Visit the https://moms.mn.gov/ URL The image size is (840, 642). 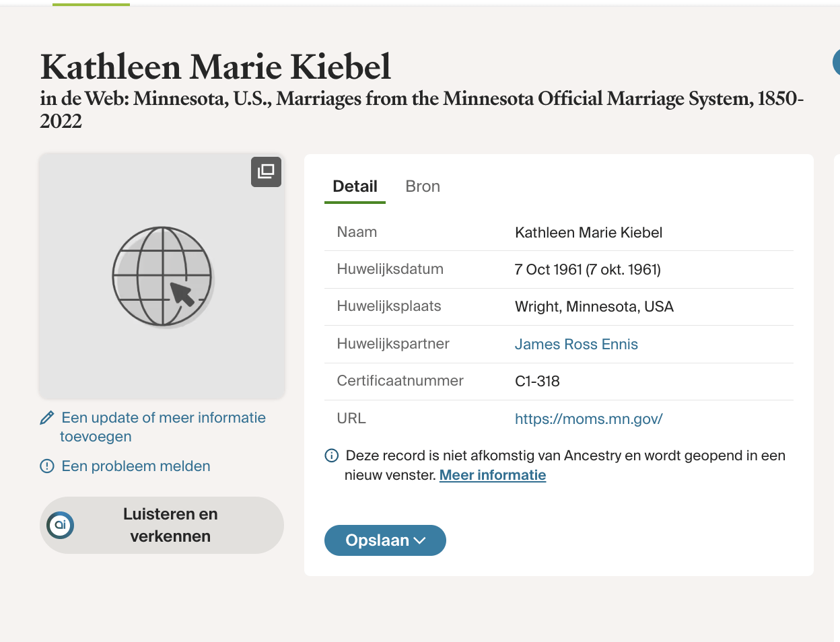589,419
